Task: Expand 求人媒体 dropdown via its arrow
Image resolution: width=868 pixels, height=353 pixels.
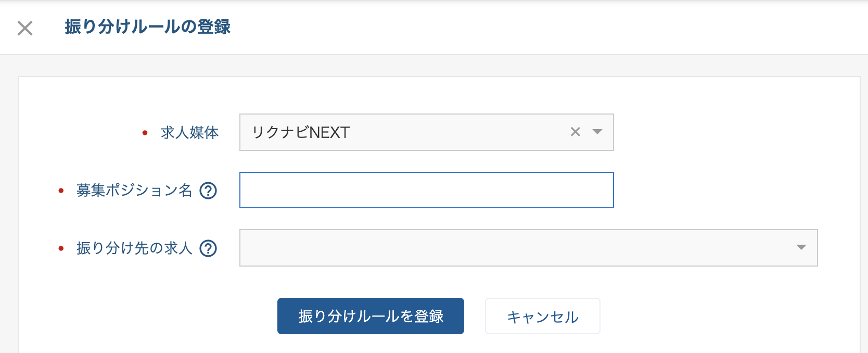Action: pos(597,132)
